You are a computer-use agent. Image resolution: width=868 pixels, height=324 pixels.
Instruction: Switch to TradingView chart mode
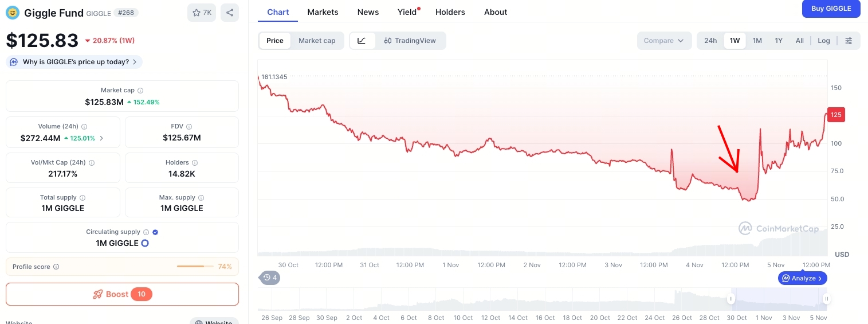click(410, 41)
